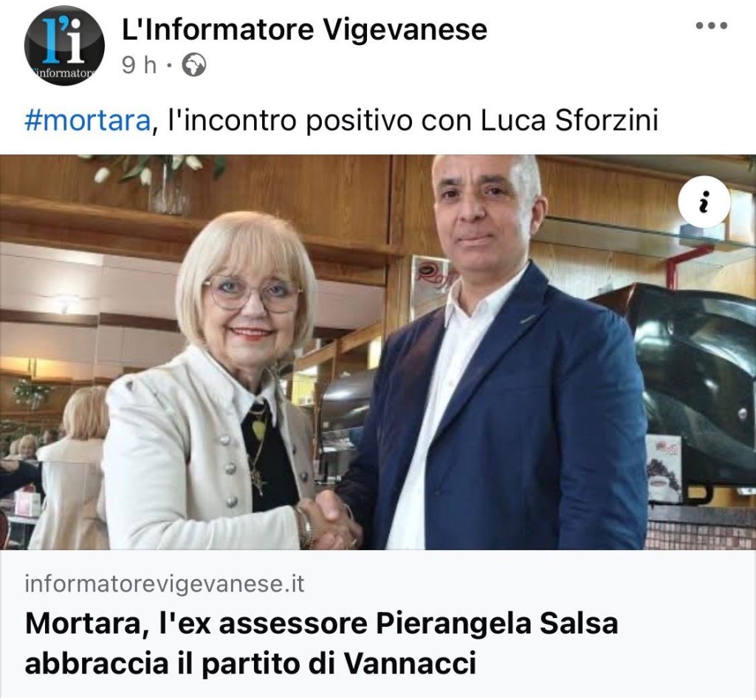This screenshot has height=700, width=756.
Task: Click the "informatore" text inside avatar
Action: click(x=64, y=75)
